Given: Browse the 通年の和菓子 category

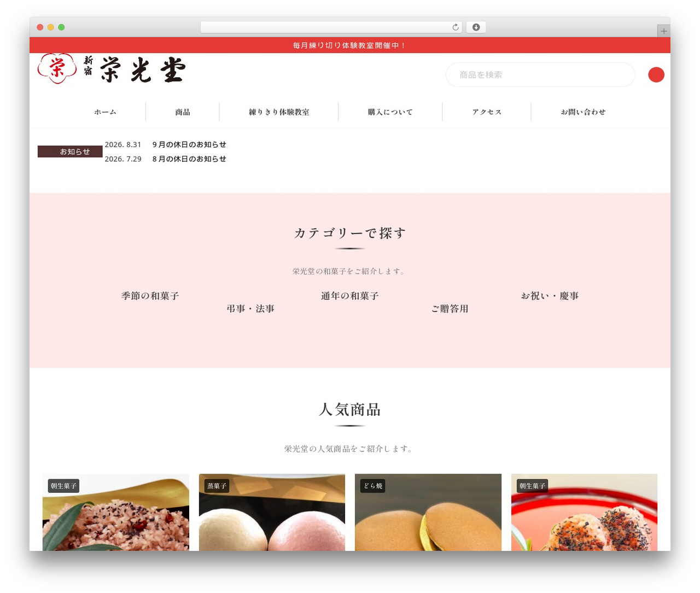Looking at the screenshot, I should [x=350, y=296].
